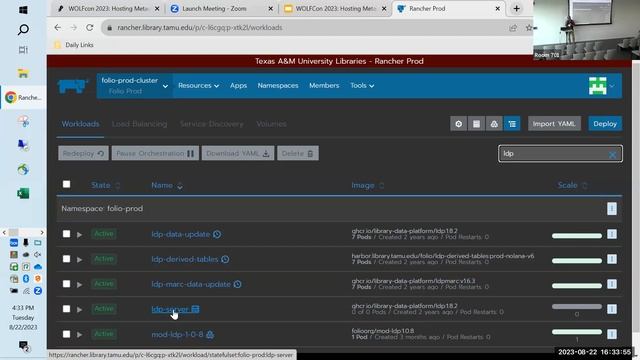640x360 pixels.
Task: Switch to the Service Discovery tab
Action: pyautogui.click(x=211, y=124)
